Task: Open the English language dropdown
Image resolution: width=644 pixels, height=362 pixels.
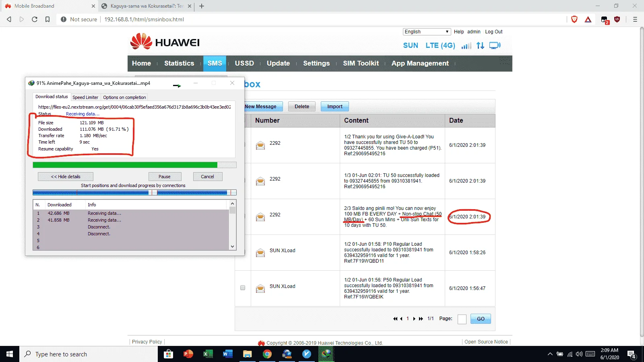Action: 427,32
